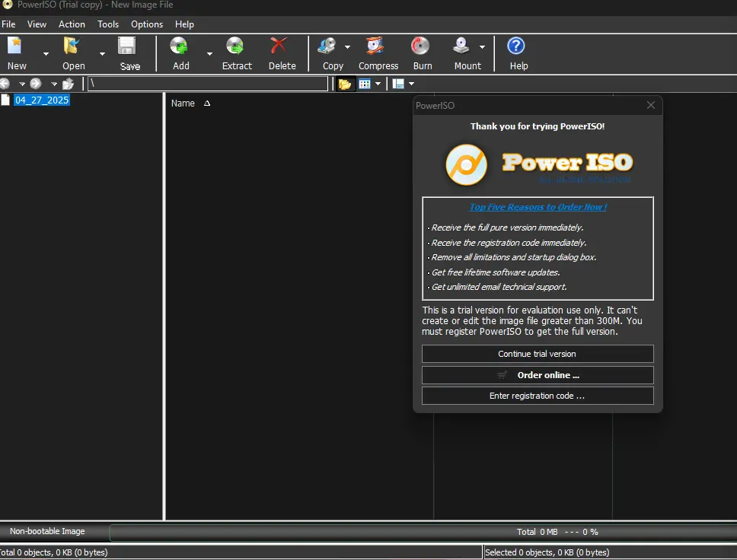Click Enter registration code button
The height and width of the screenshot is (560, 737).
pyautogui.click(x=538, y=396)
